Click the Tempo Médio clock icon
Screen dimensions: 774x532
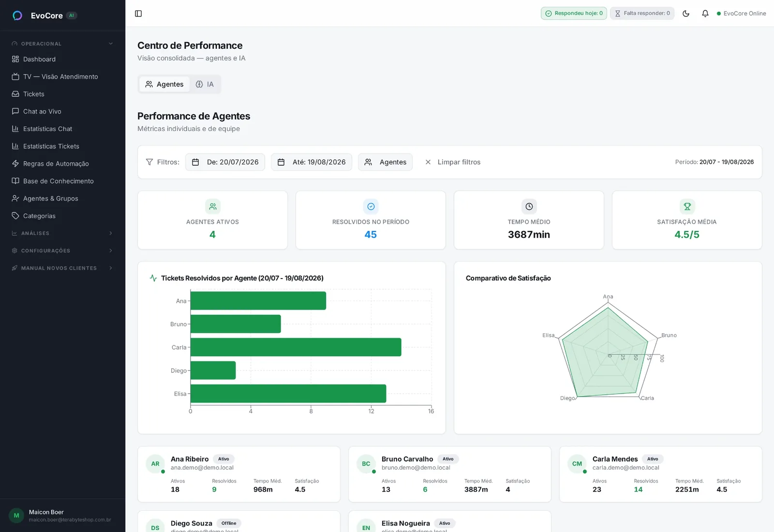point(529,207)
